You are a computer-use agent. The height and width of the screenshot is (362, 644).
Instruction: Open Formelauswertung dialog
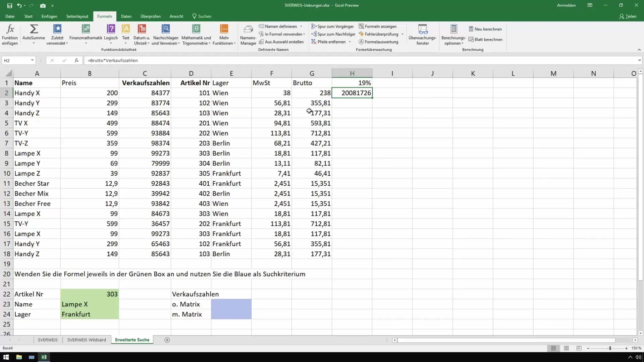click(378, 42)
